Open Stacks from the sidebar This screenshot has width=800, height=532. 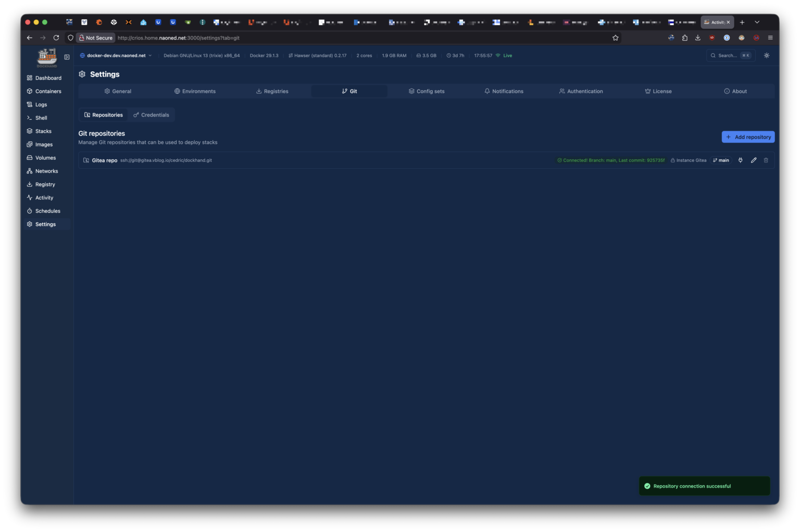pyautogui.click(x=43, y=131)
